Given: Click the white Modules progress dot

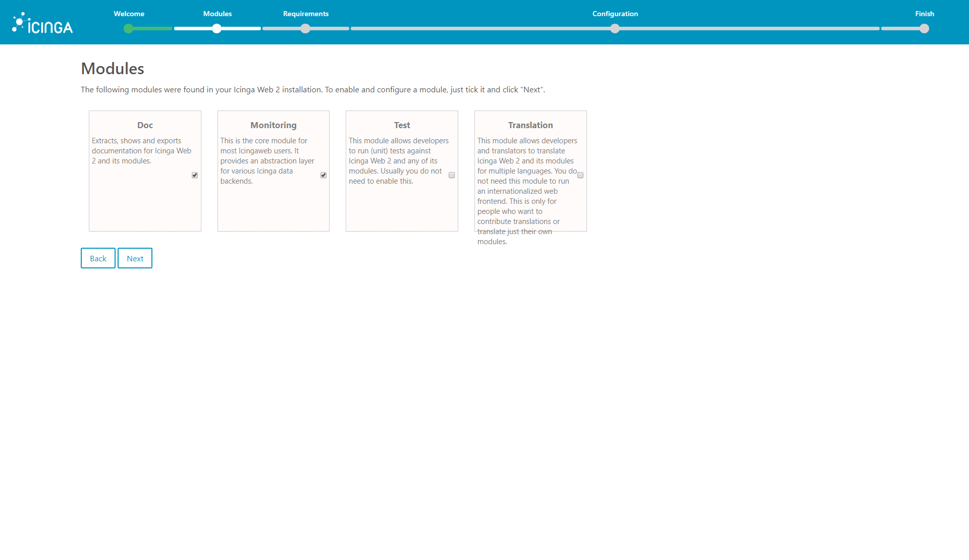Looking at the screenshot, I should click(217, 29).
